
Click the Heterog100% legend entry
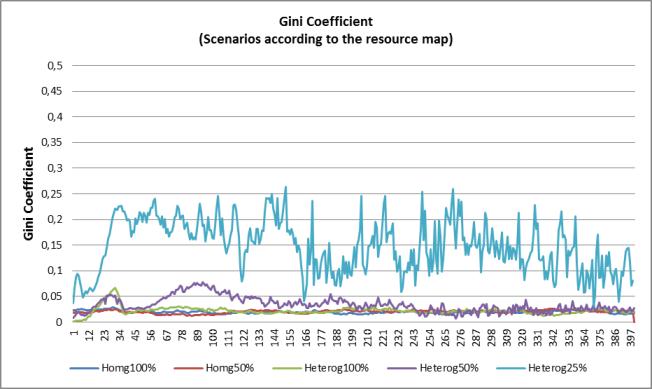[x=321, y=368]
